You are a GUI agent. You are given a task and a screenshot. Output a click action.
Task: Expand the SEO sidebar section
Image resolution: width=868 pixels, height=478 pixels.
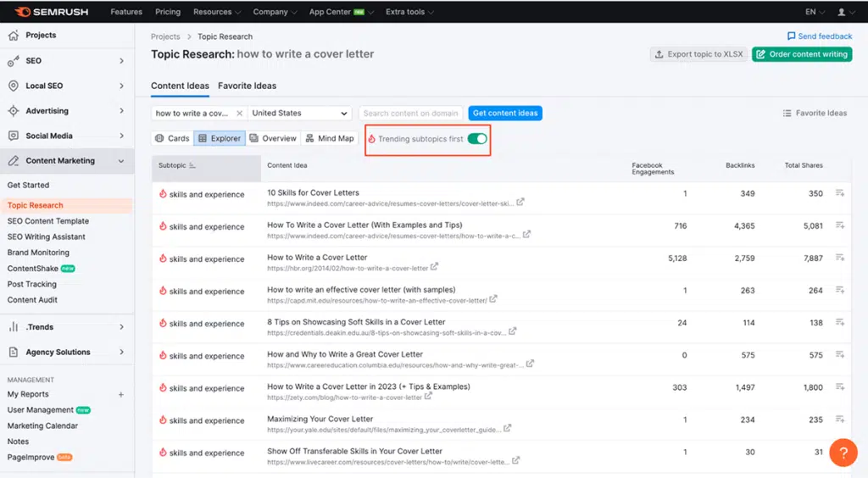click(121, 61)
